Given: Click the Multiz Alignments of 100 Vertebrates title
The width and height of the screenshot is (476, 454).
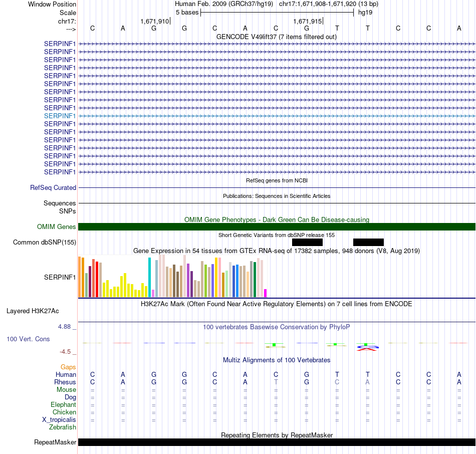Looking at the screenshot, I should tap(277, 360).
